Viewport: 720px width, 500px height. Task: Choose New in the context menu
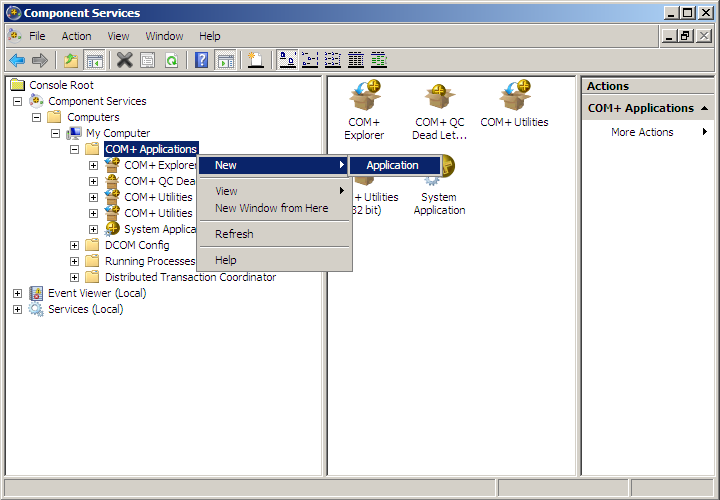(274, 165)
